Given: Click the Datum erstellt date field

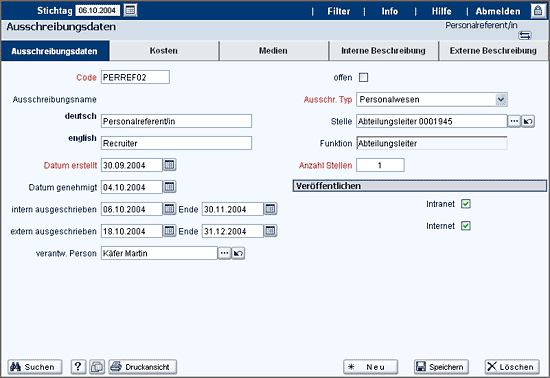Looking at the screenshot, I should (x=132, y=165).
